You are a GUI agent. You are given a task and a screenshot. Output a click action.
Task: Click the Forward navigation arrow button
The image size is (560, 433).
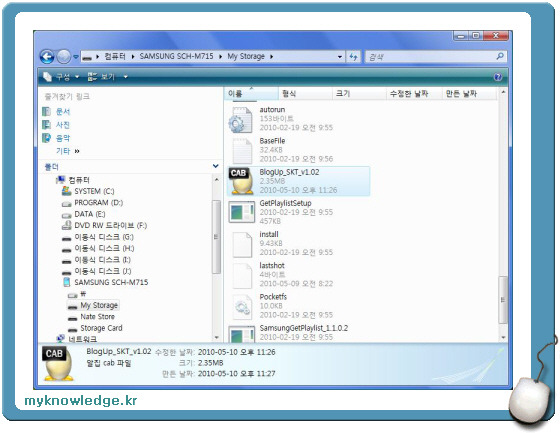coord(64,56)
